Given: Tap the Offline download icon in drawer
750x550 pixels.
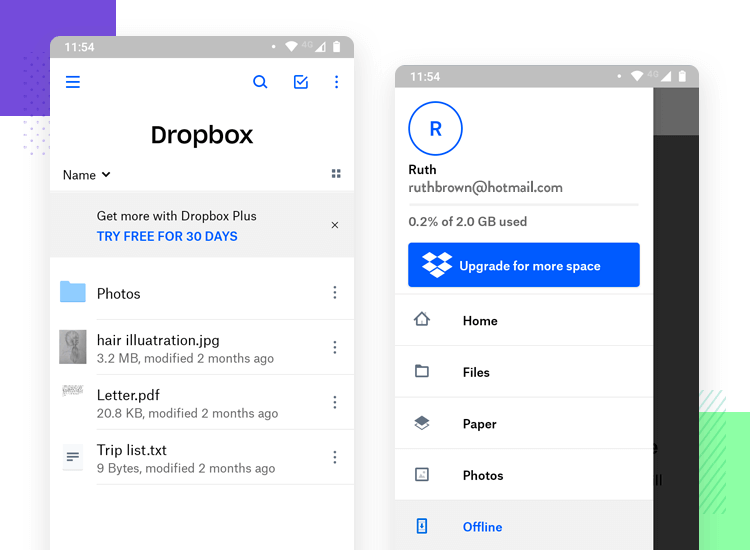Looking at the screenshot, I should pyautogui.click(x=422, y=526).
